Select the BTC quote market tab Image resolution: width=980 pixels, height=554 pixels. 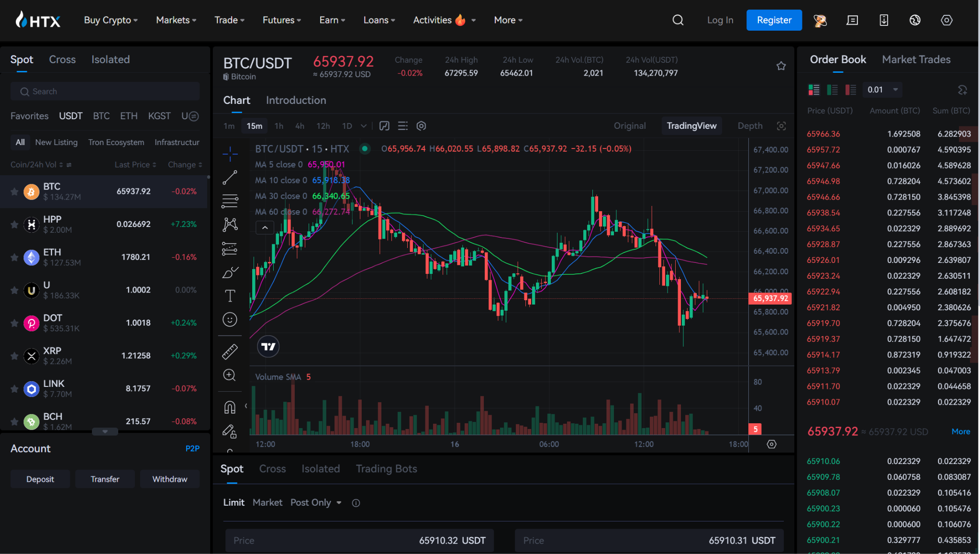[101, 116]
